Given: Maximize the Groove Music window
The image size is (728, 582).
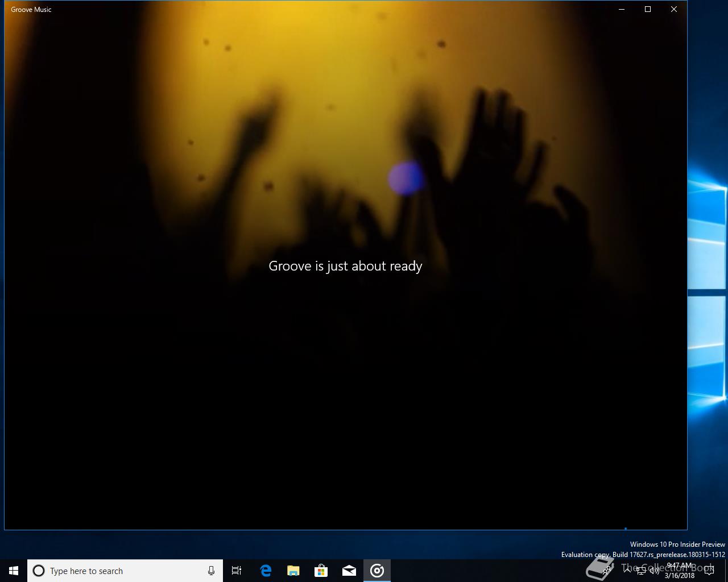Looking at the screenshot, I should click(x=648, y=9).
